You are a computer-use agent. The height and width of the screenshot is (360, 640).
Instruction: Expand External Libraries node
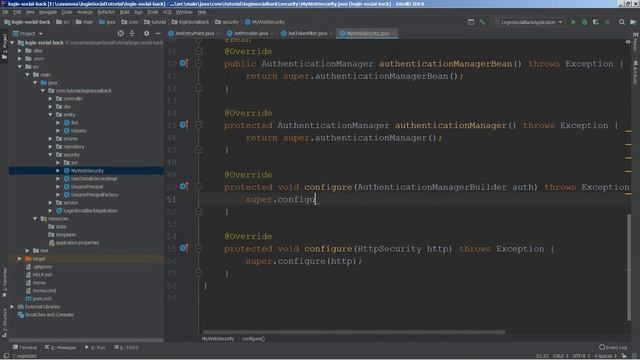coord(12,307)
